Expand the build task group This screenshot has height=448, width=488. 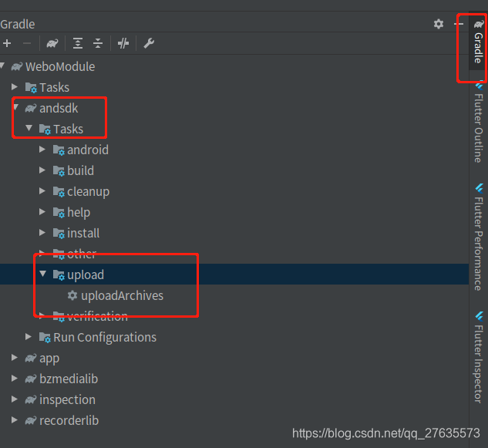point(42,170)
